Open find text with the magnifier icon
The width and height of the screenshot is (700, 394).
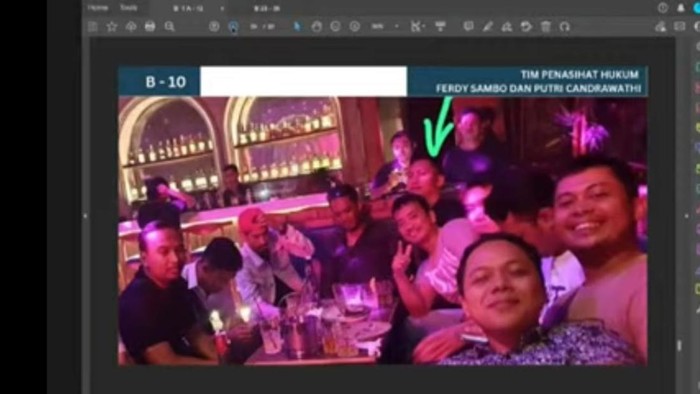[169, 27]
